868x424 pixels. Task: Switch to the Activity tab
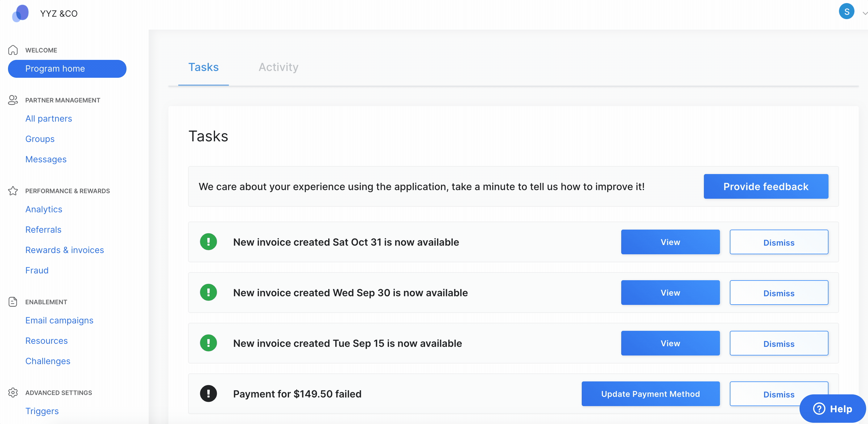[278, 67]
